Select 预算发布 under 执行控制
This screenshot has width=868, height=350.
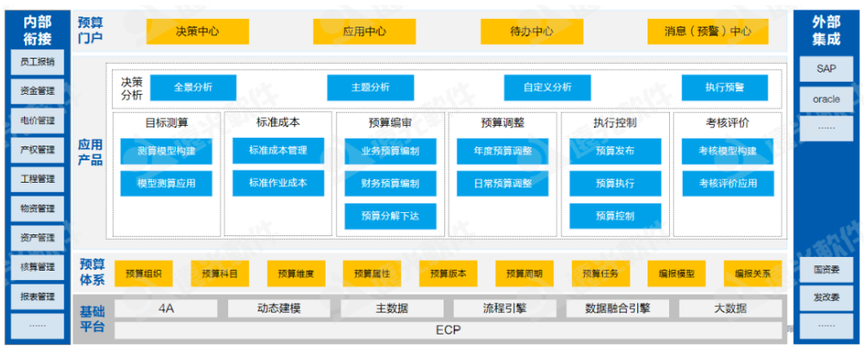[x=615, y=151]
